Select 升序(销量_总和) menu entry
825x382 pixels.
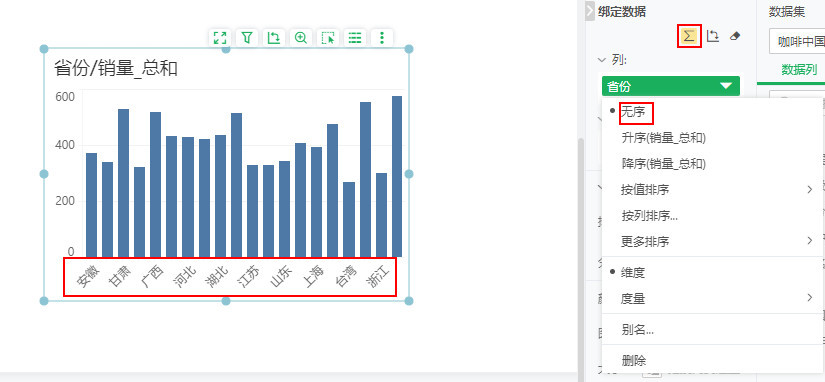(x=663, y=138)
